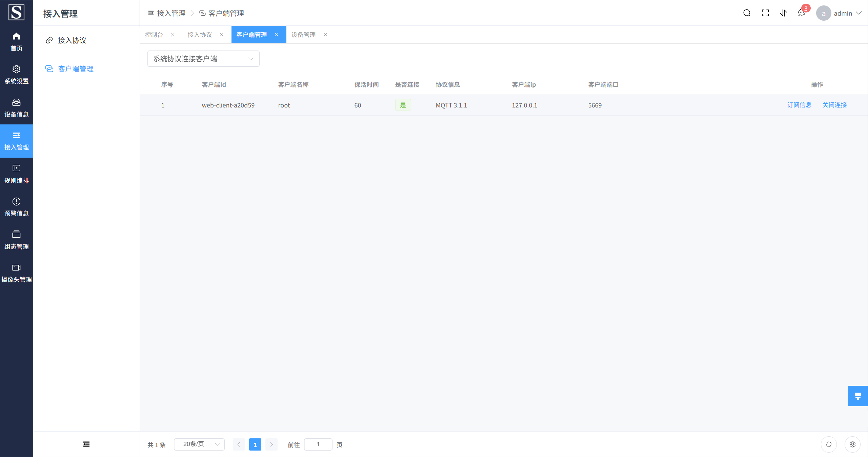Click 订阅信息 link for web-client-a20d59
The width and height of the screenshot is (868, 457).
(x=799, y=105)
